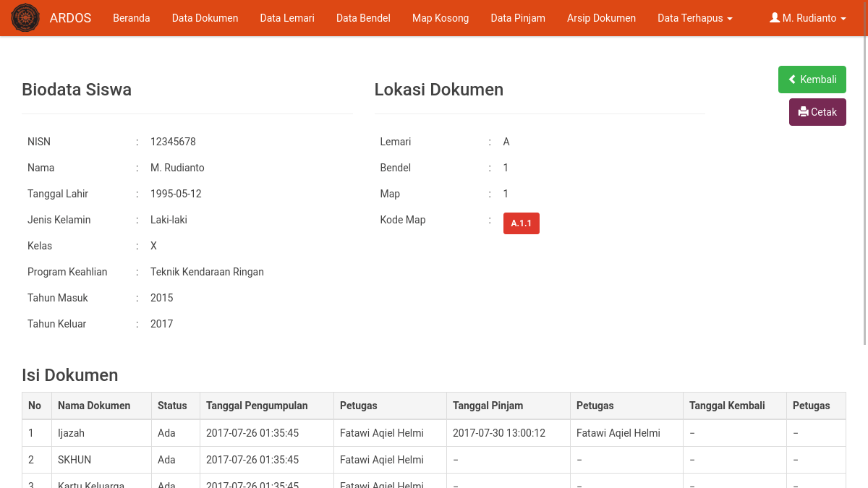Screen dimensions: 868x488
Task: Open Data Pinjam from the navbar
Action: coord(518,18)
